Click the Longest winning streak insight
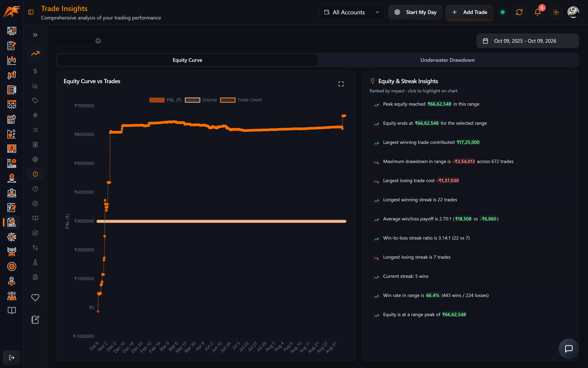The width and height of the screenshot is (588, 368). coord(470,200)
